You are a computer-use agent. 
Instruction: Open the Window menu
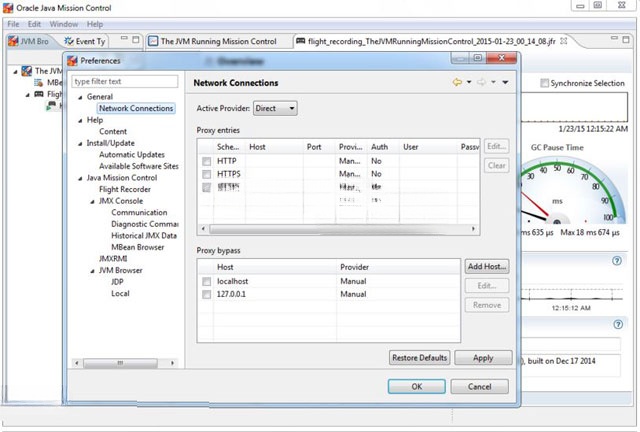coord(64,24)
